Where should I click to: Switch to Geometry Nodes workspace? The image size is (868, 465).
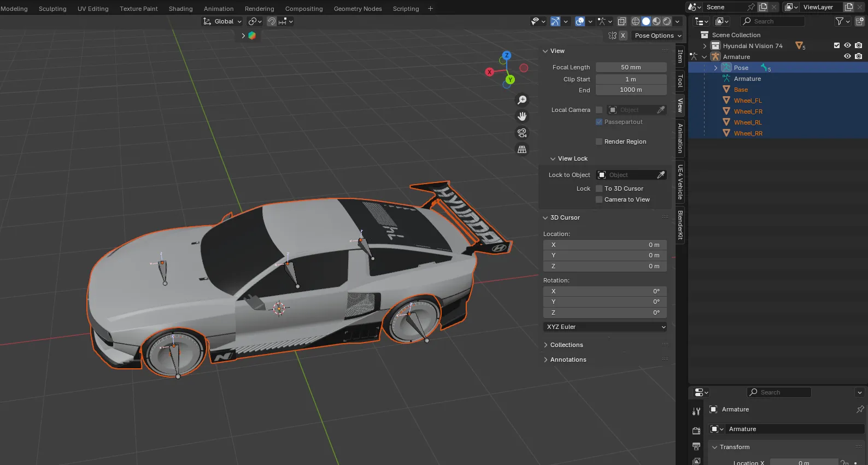pyautogui.click(x=358, y=9)
